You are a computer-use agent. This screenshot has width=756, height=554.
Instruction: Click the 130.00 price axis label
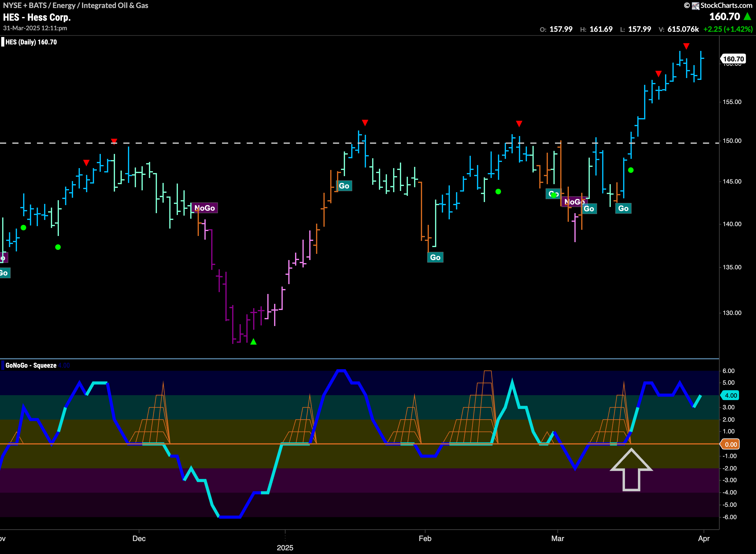pos(732,313)
